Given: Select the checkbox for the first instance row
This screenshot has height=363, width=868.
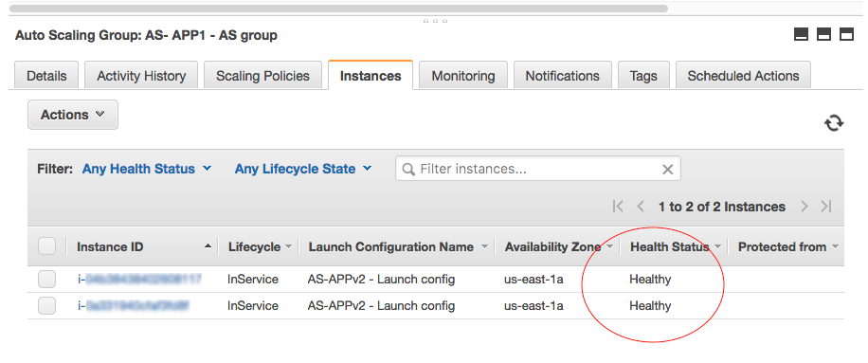Looking at the screenshot, I should pos(47,280).
